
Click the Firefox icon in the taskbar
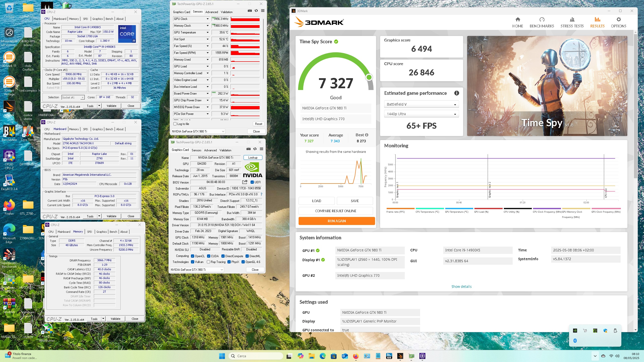pyautogui.click(x=356, y=356)
